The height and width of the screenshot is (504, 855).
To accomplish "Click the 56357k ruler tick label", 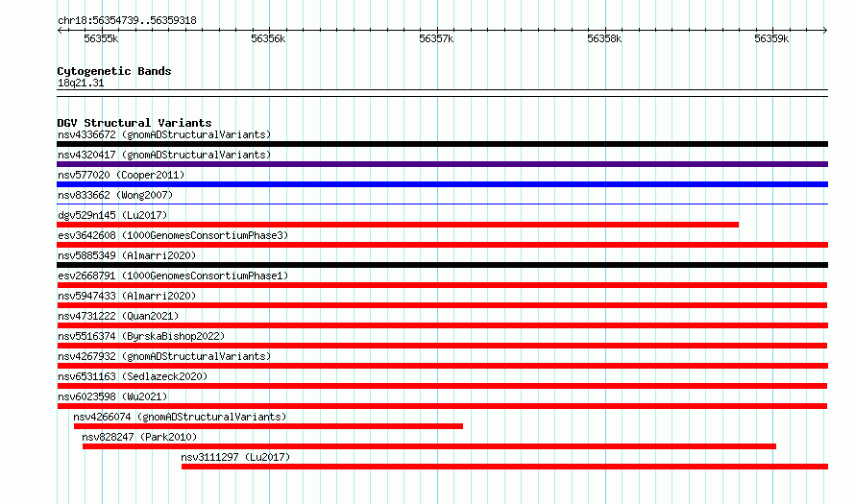I will click(x=436, y=38).
